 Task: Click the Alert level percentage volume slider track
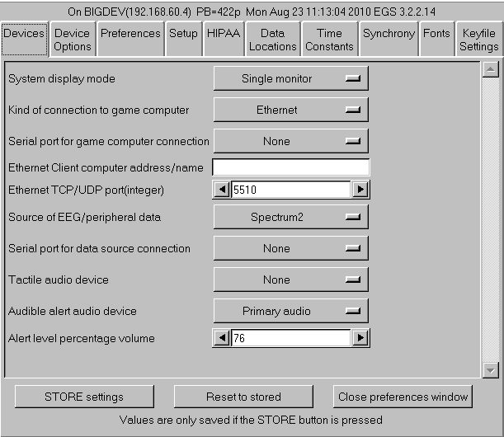[290, 338]
